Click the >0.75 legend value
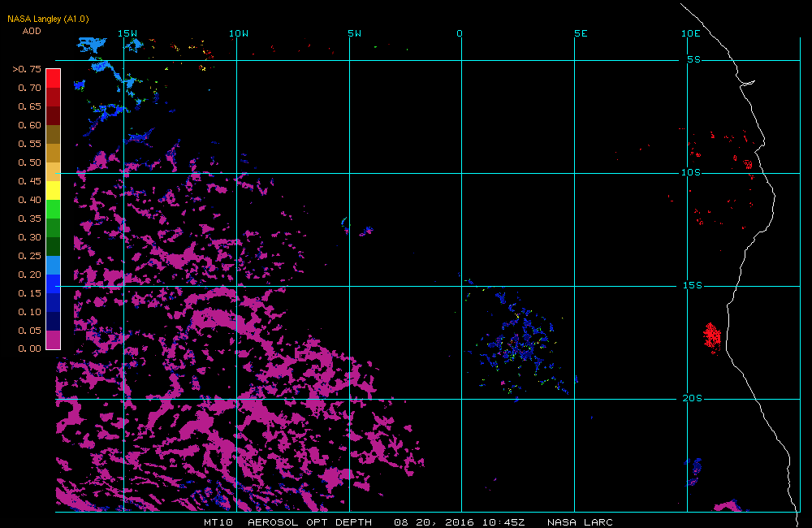The height and width of the screenshot is (528, 812). coord(27,69)
